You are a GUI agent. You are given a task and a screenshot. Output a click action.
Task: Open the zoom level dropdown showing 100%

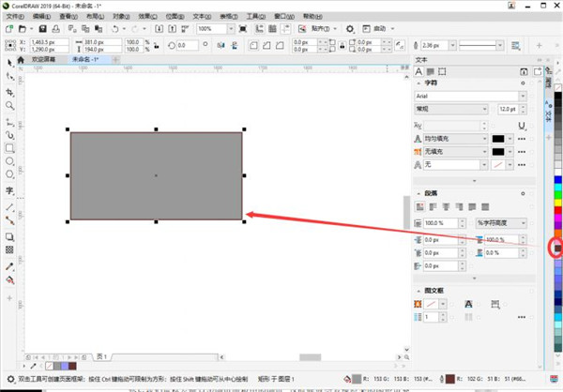click(235, 30)
